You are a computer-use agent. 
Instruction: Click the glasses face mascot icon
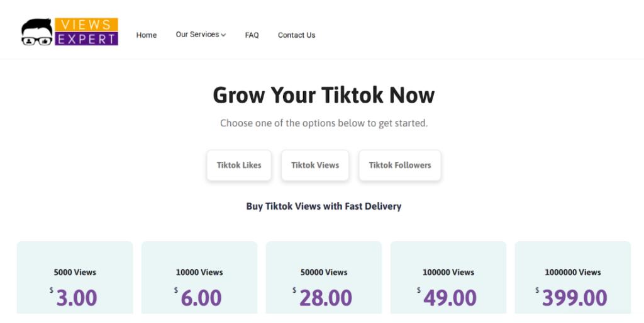pyautogui.click(x=37, y=33)
